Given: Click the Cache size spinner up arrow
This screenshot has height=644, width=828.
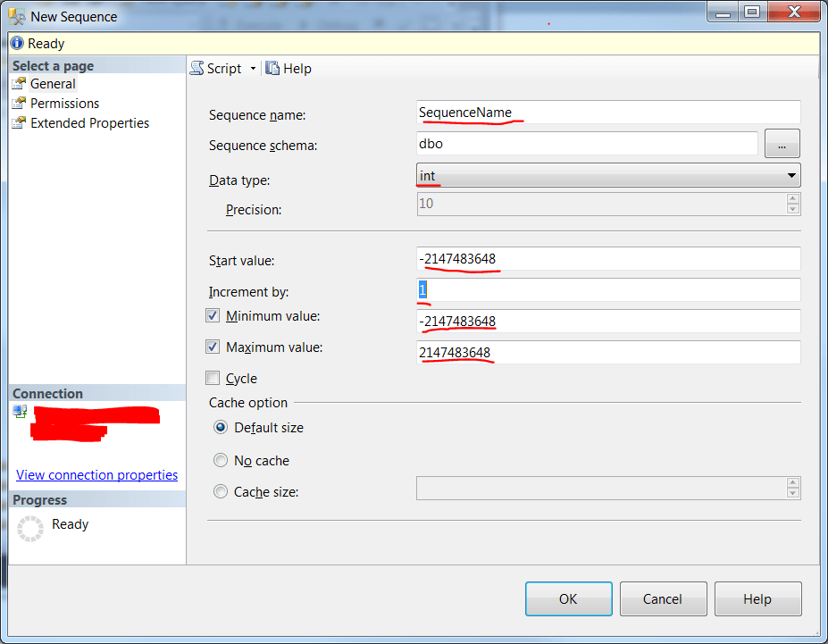Looking at the screenshot, I should (791, 484).
